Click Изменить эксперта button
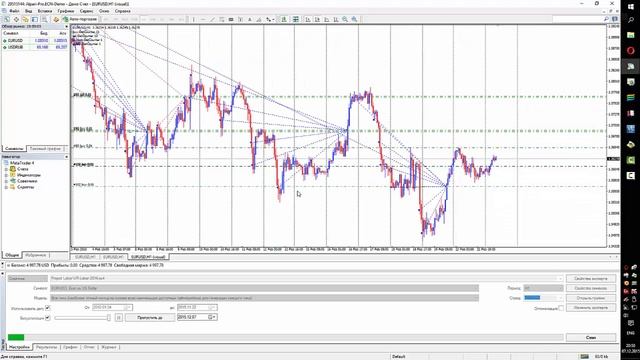The image size is (640, 360). (x=591, y=308)
